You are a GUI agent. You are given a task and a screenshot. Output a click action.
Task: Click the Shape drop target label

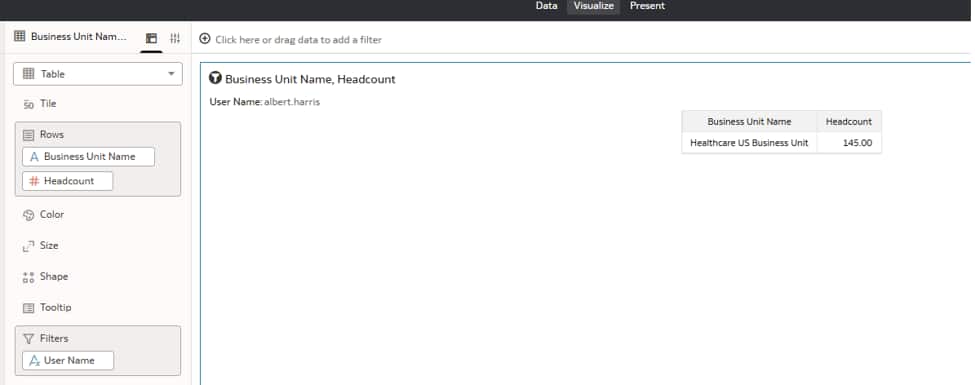53,276
